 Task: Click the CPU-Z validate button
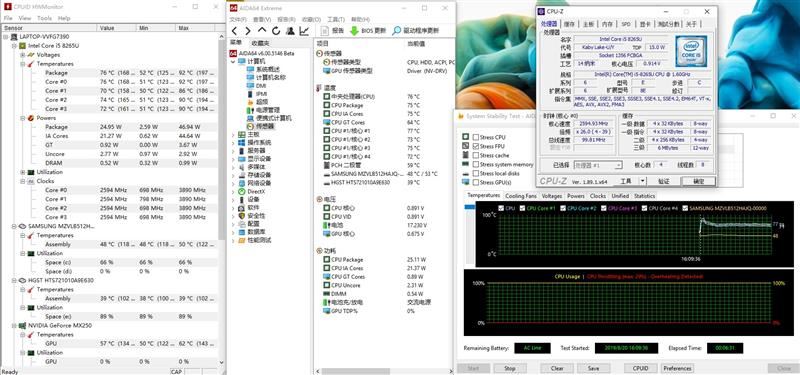(x=663, y=181)
